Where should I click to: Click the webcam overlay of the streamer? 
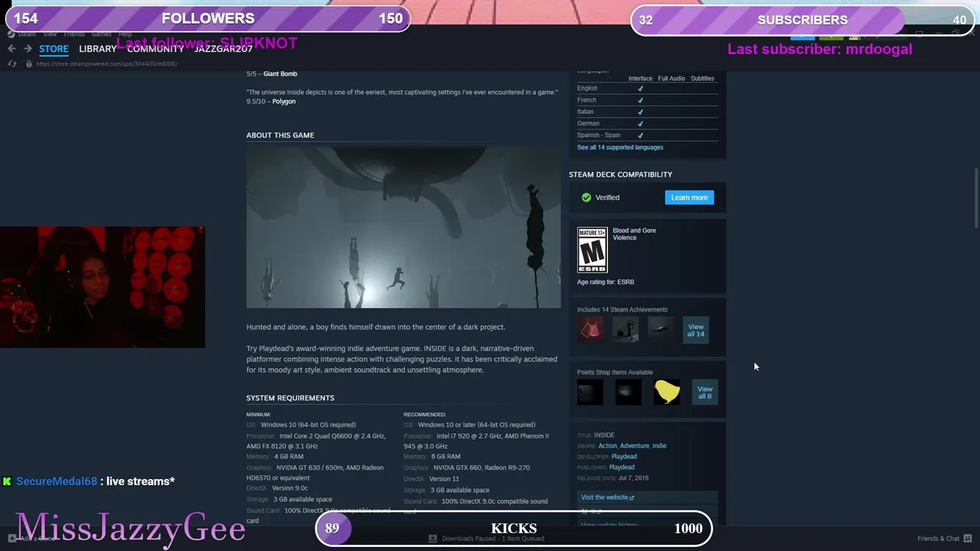pyautogui.click(x=103, y=287)
